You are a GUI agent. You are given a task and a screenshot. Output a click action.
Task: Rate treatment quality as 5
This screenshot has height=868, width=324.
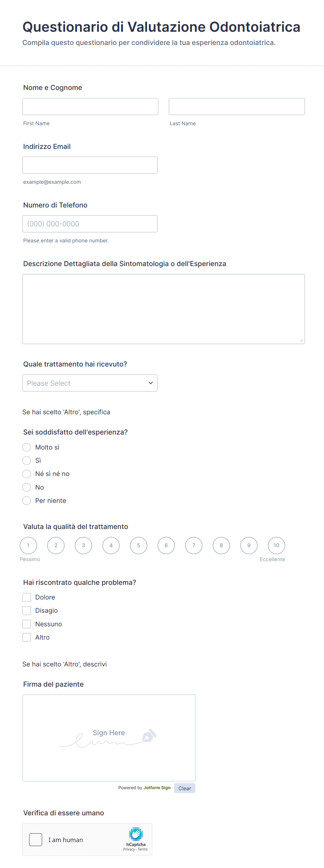139,545
